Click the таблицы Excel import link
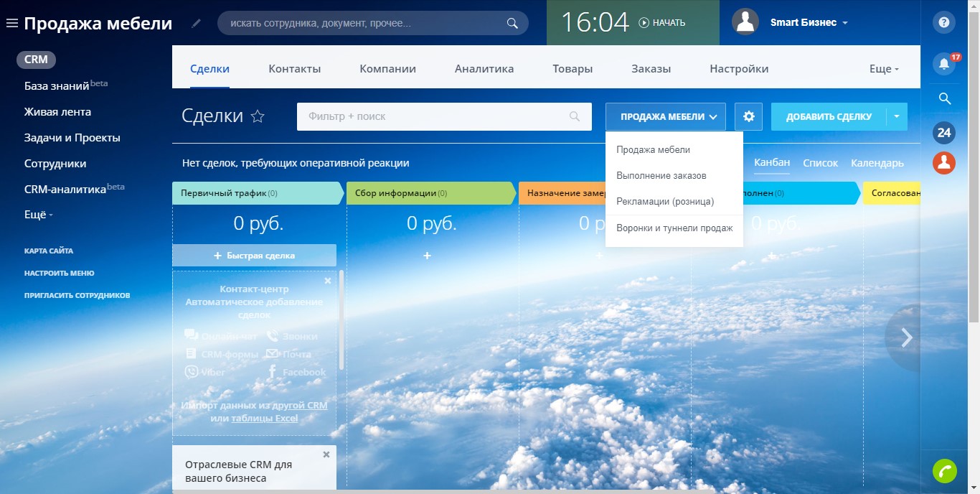Screen dimensions: 980x494 (264, 419)
